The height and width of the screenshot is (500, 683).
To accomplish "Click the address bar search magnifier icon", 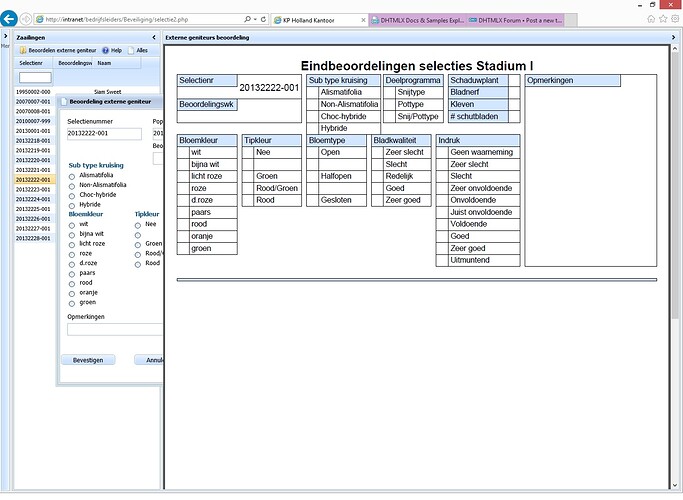I will (x=247, y=20).
